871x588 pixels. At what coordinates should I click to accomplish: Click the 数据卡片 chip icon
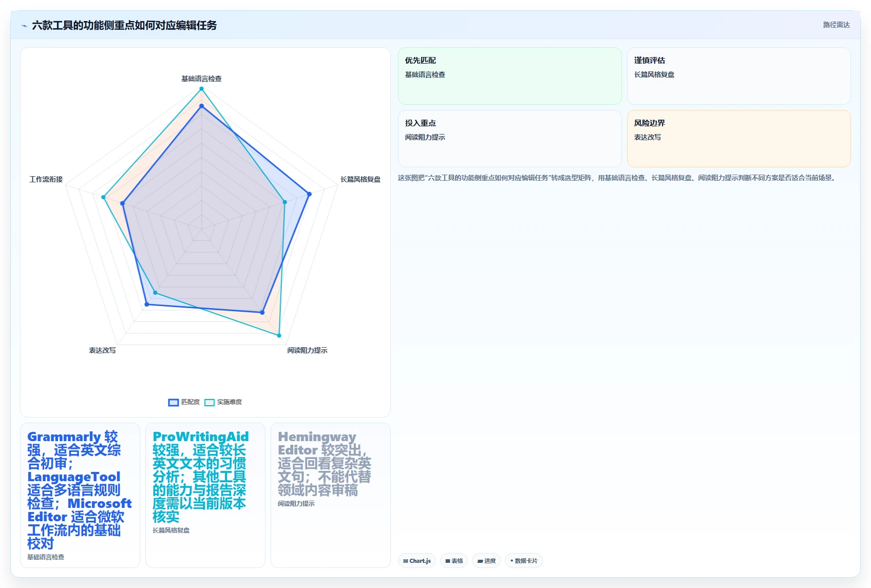point(512,561)
